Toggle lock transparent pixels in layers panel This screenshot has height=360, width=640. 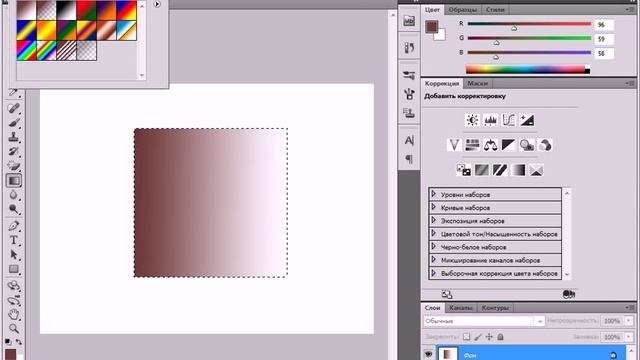[x=467, y=337]
